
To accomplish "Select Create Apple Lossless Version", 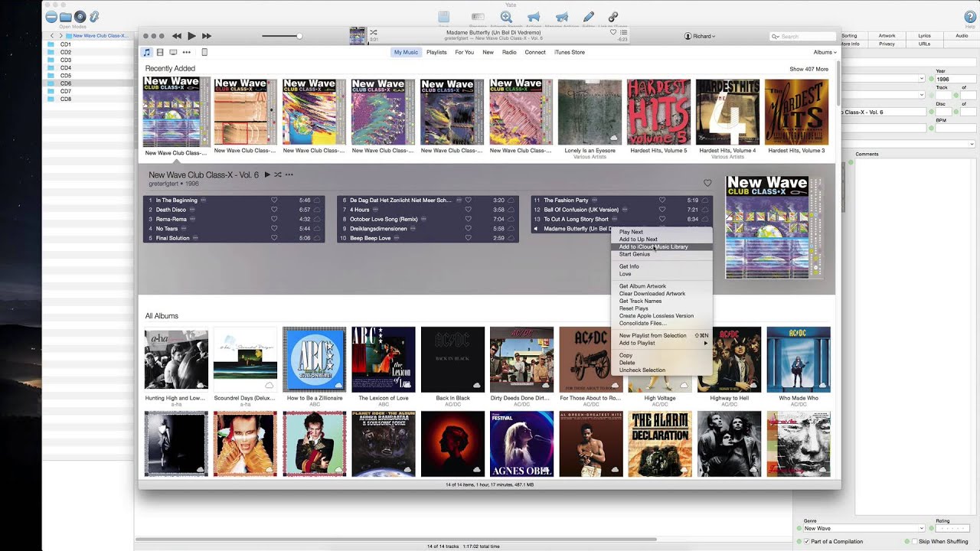I will point(661,315).
